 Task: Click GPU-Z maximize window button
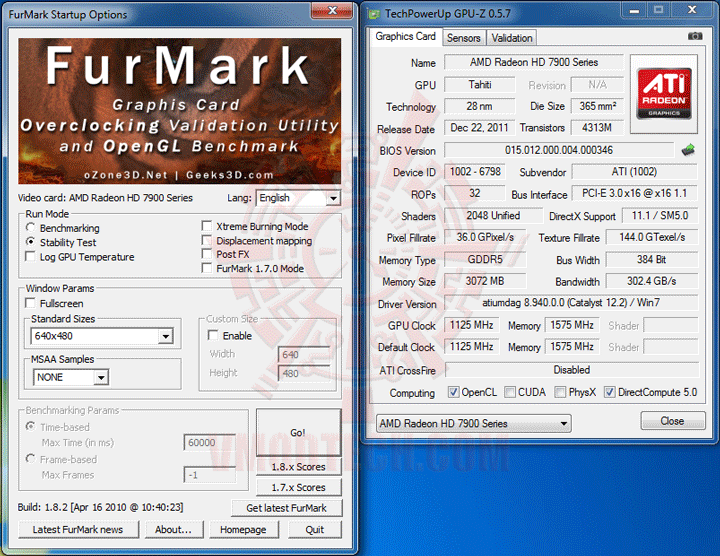(x=658, y=10)
